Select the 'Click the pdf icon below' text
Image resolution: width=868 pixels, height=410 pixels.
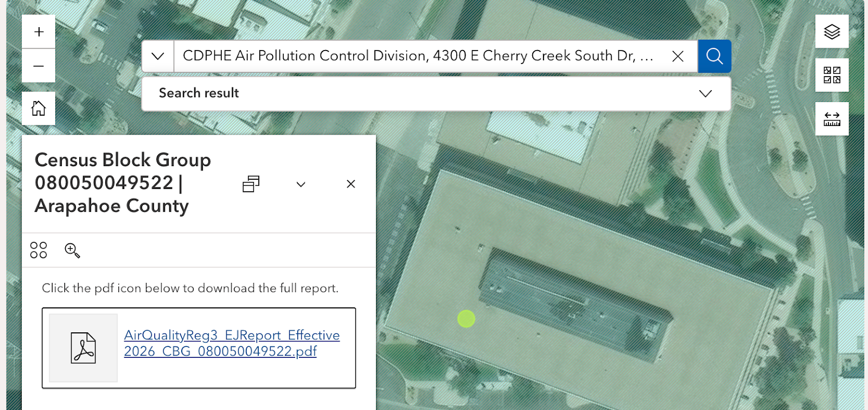click(190, 288)
